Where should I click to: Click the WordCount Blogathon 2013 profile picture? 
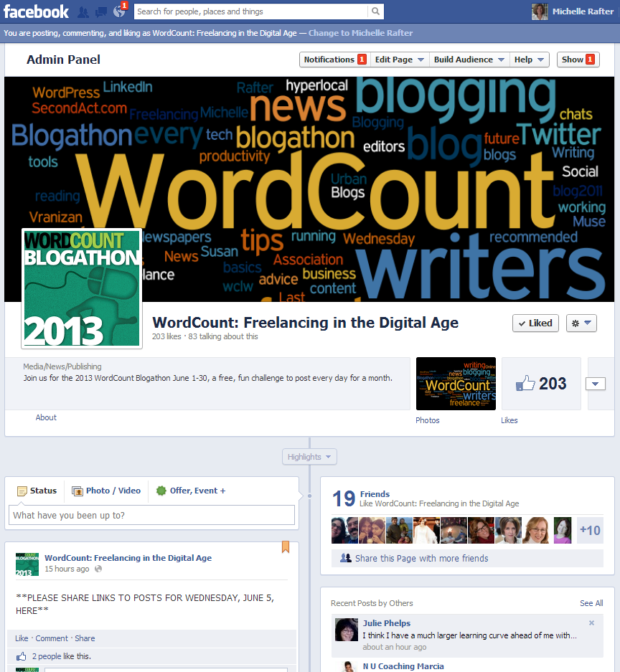pos(82,288)
